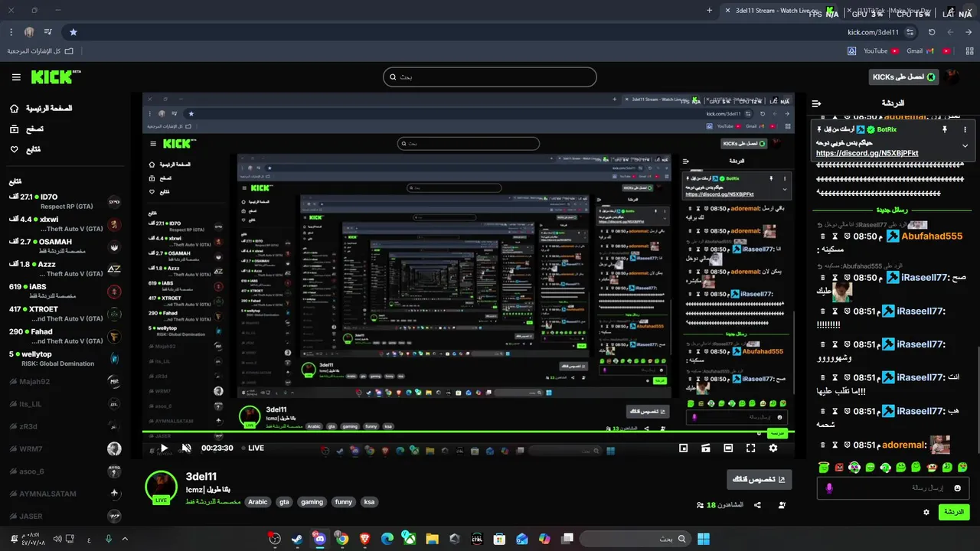This screenshot has height=551, width=980.
Task: Select the gta tag
Action: tap(284, 502)
